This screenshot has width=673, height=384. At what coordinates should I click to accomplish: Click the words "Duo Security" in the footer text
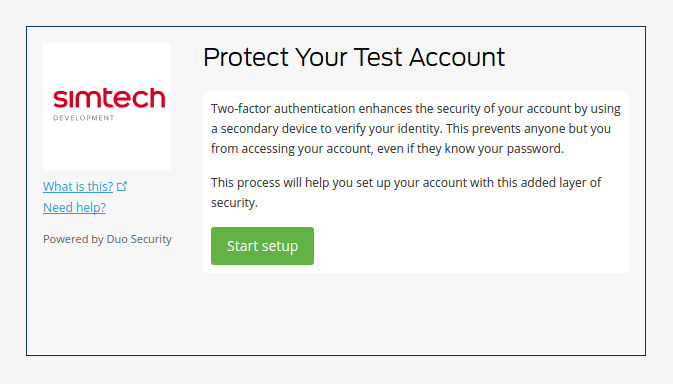point(139,239)
